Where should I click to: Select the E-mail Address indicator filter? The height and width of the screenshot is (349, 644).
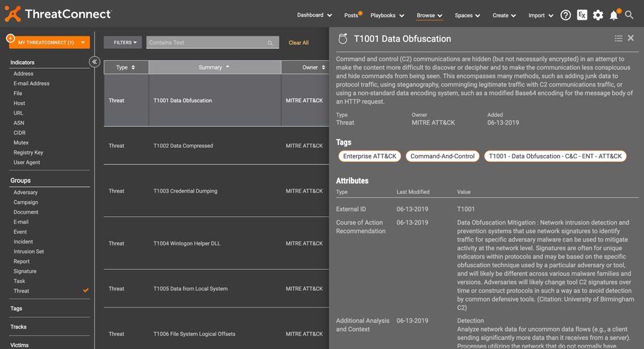tap(32, 83)
